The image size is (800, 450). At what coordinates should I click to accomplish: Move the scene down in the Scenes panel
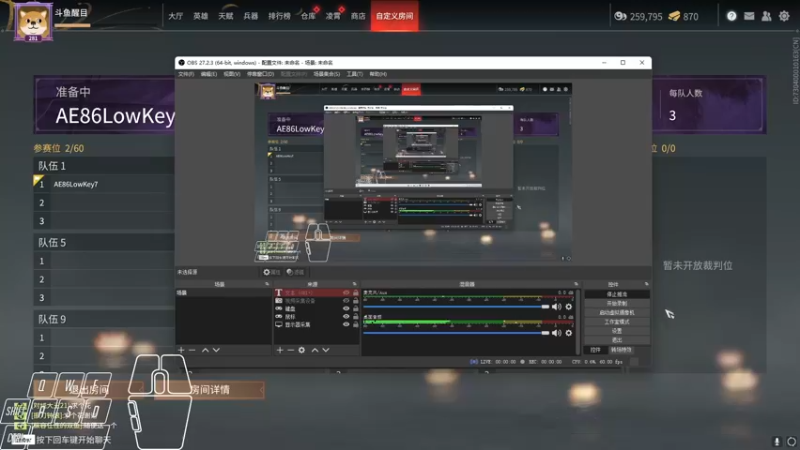(216, 350)
